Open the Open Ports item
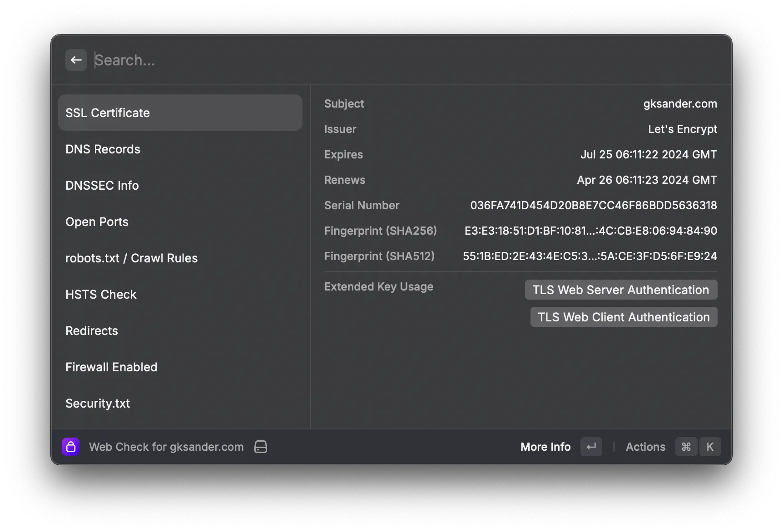 (x=180, y=222)
